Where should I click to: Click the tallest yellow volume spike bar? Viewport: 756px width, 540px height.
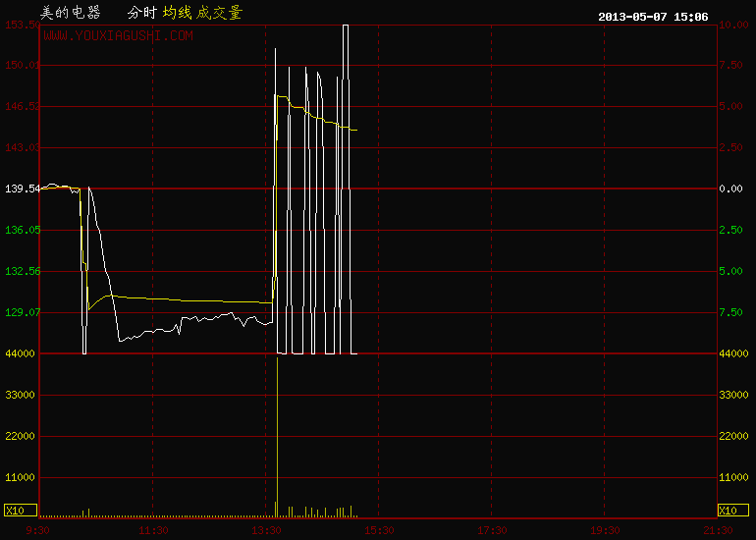(277, 437)
